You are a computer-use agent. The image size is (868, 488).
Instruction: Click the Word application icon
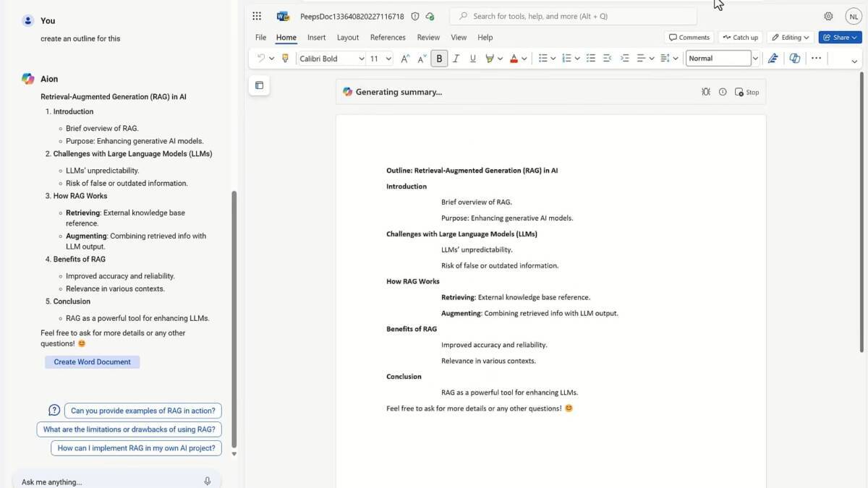click(283, 16)
